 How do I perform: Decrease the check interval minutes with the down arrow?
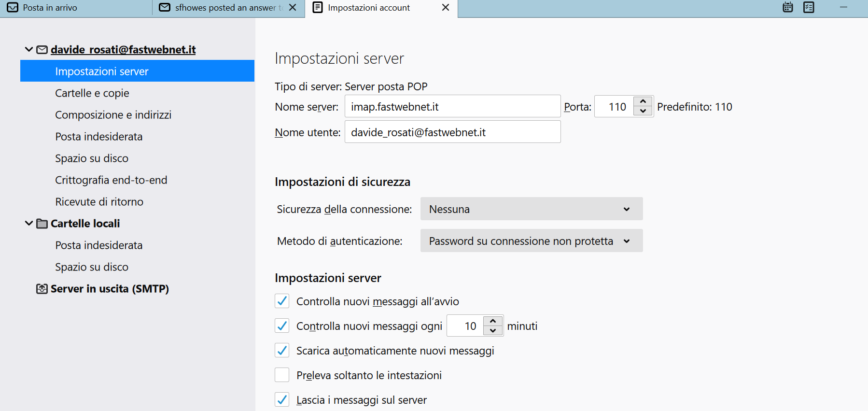(493, 331)
